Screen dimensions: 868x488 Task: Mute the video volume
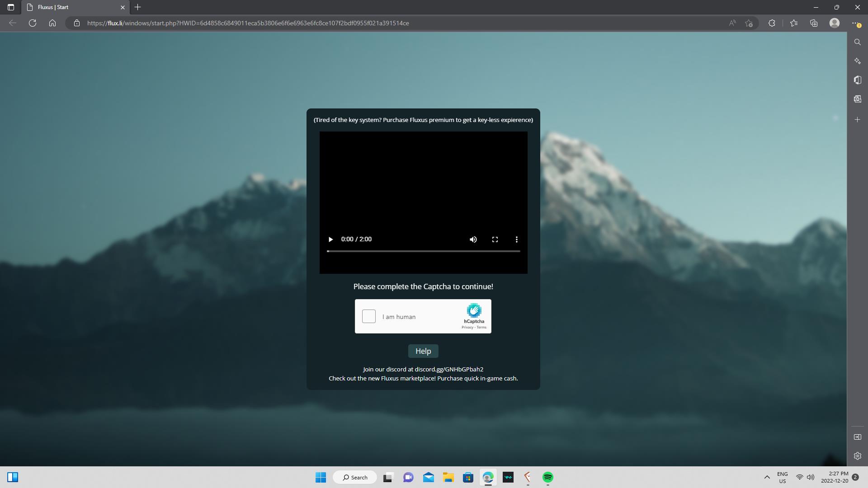coord(473,239)
